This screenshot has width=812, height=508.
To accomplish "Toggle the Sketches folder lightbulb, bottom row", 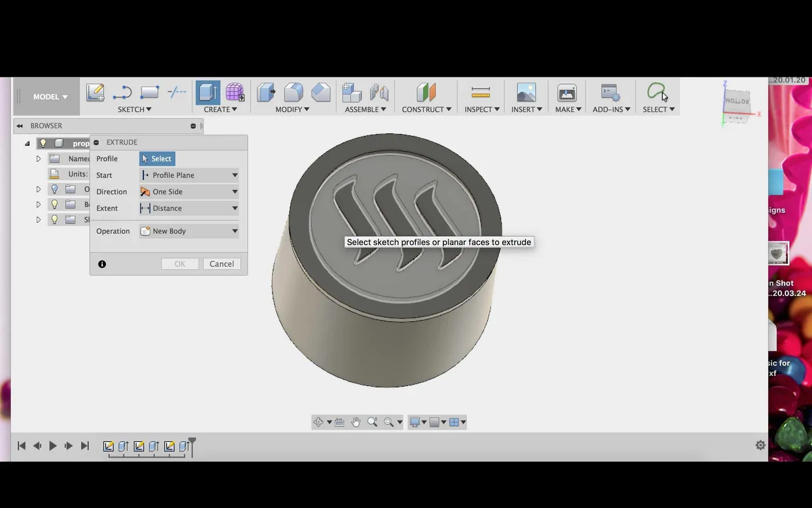I will 55,220.
